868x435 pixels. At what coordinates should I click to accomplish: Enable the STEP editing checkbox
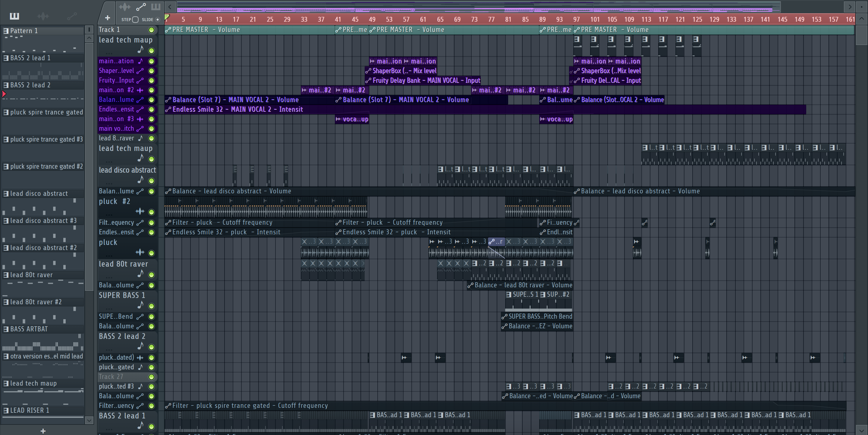tap(135, 20)
